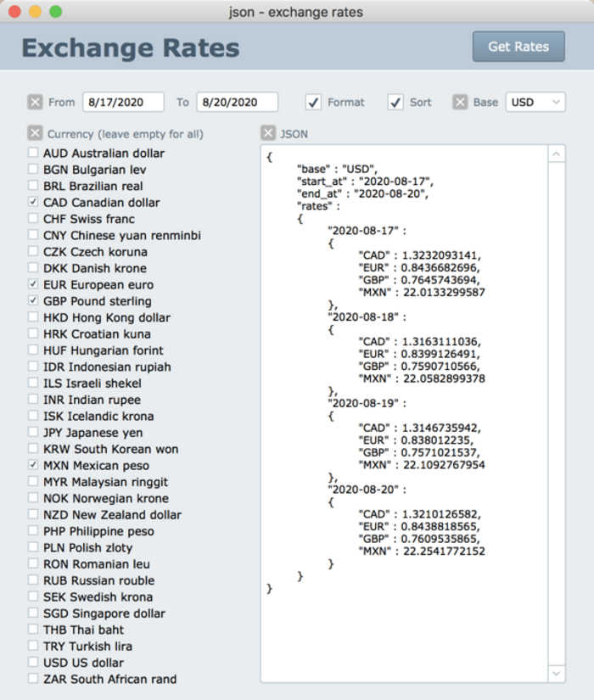
Task: Uncheck CAD Canadian dollar
Action: [33, 202]
